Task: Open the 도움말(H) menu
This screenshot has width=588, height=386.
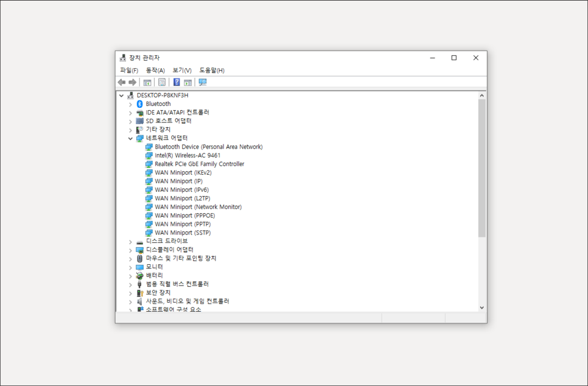Action: pos(212,71)
